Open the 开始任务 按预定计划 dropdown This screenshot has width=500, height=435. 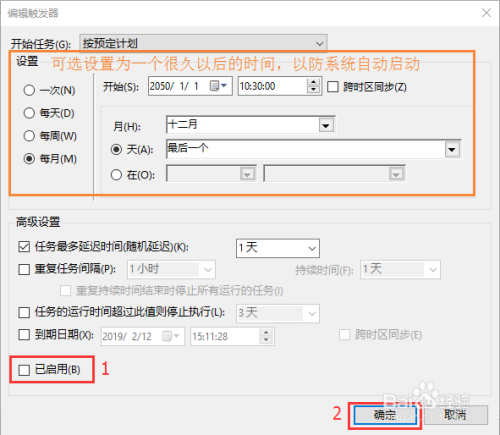203,43
